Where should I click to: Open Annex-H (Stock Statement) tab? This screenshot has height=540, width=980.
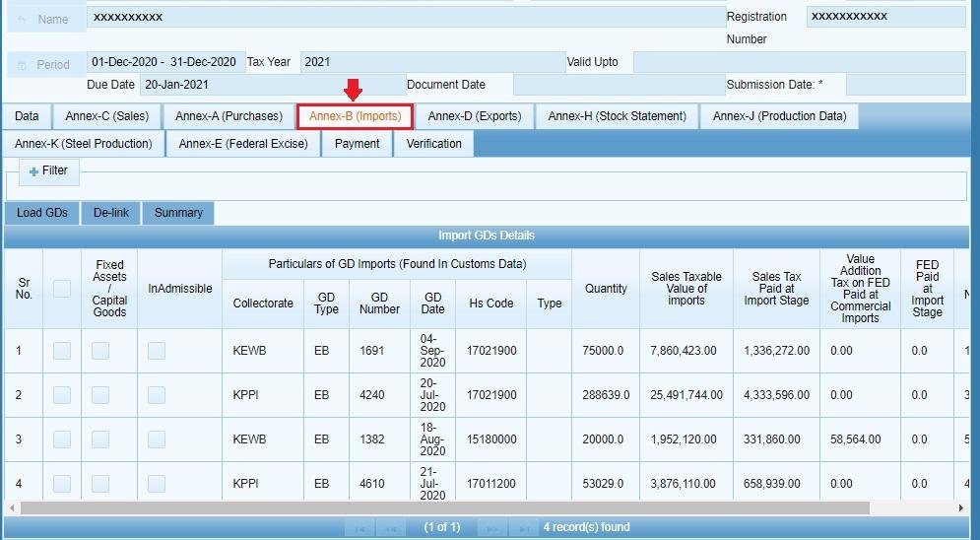pos(617,116)
